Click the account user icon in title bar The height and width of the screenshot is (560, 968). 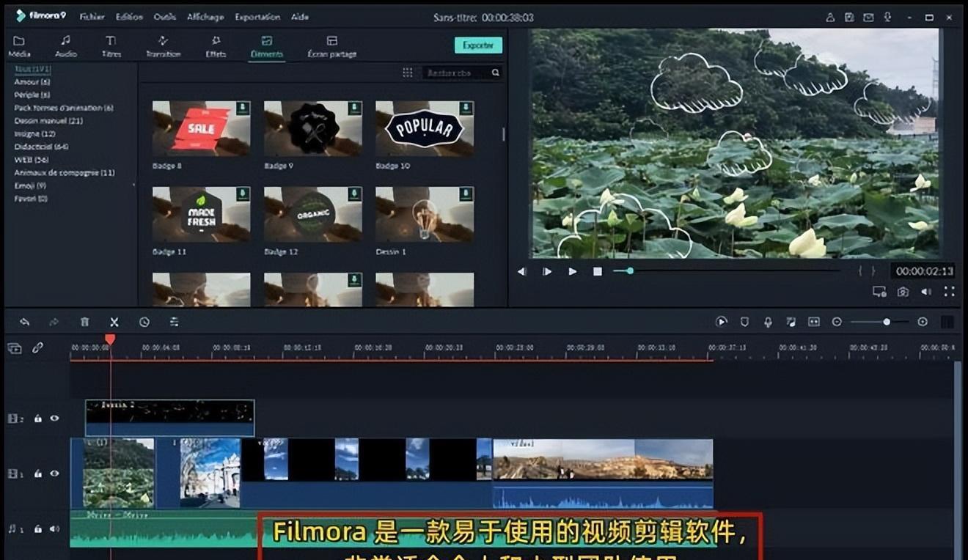tap(830, 17)
